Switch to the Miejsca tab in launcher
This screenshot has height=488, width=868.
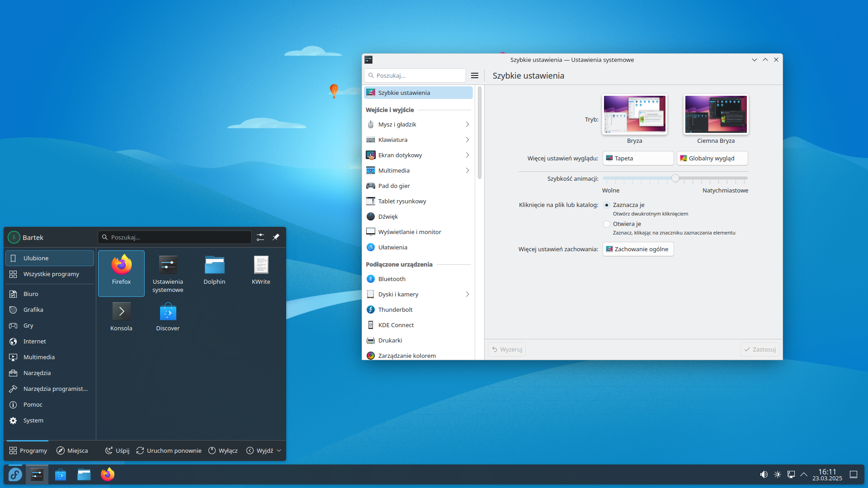72,450
